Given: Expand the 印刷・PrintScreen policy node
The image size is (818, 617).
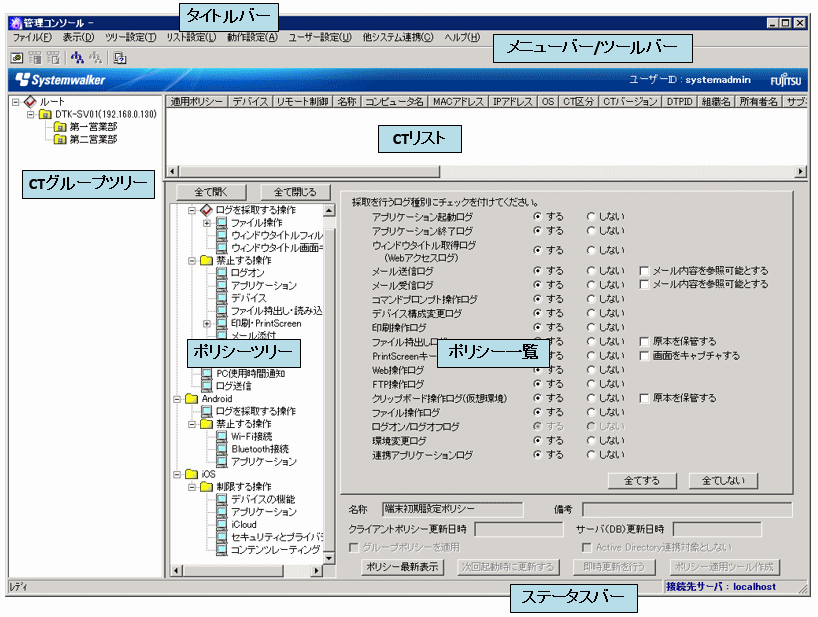Looking at the screenshot, I should (x=207, y=323).
